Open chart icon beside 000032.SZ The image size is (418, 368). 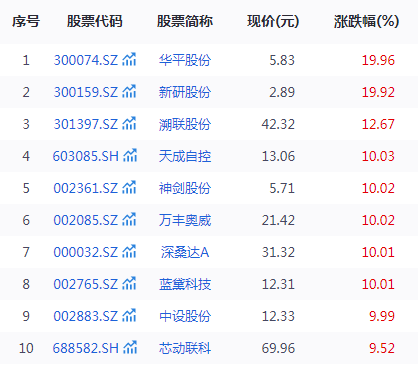pyautogui.click(x=129, y=252)
